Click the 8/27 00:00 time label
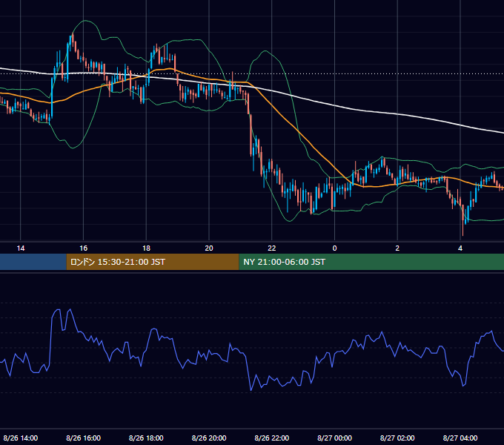This screenshot has height=445, width=504. (334, 438)
